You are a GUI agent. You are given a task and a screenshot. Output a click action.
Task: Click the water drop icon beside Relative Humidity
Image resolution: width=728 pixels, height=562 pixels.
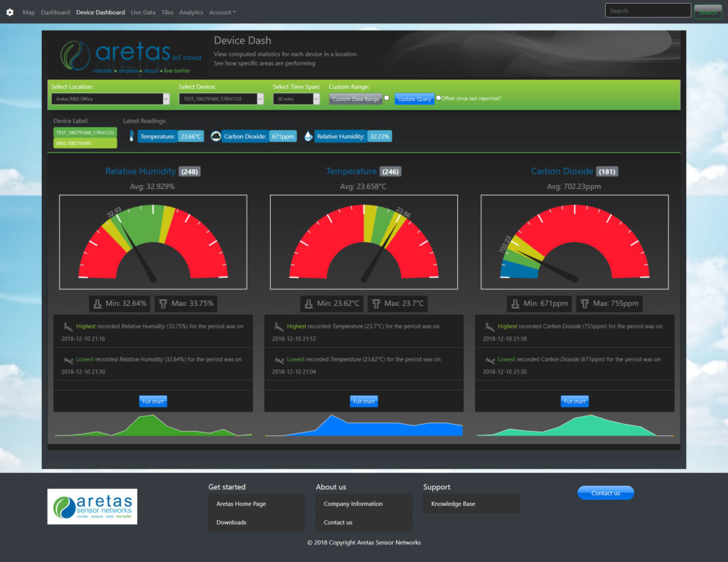click(x=309, y=136)
